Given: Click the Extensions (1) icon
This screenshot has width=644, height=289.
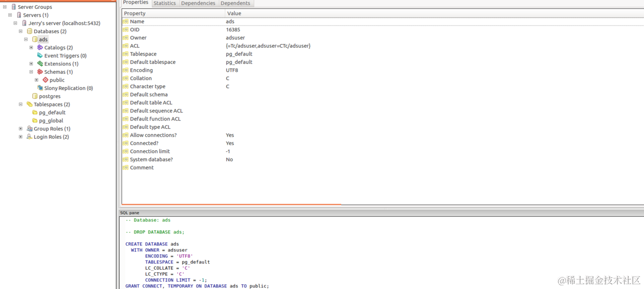Looking at the screenshot, I should point(40,64).
